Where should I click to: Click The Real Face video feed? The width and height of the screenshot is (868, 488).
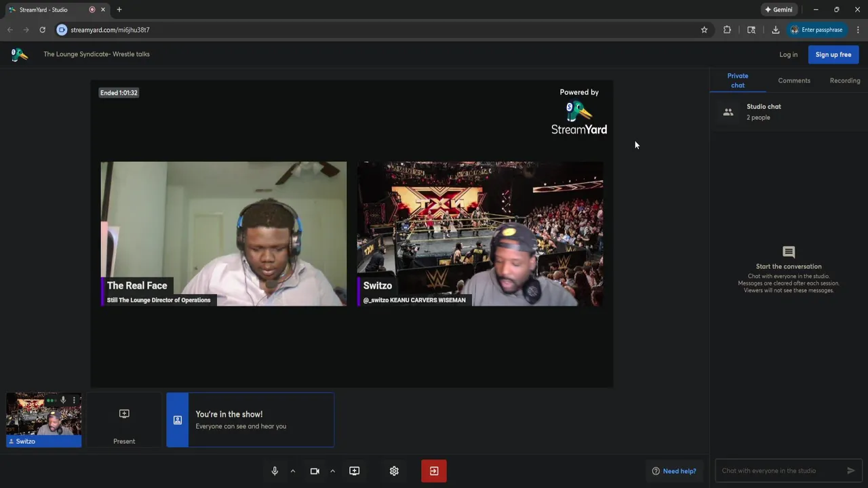pyautogui.click(x=224, y=233)
